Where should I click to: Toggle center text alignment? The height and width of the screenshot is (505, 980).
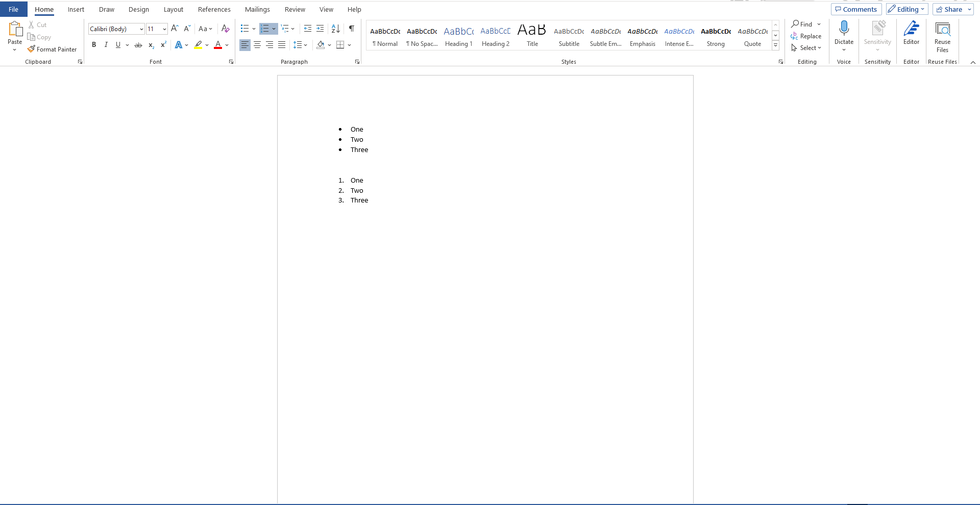(x=257, y=45)
